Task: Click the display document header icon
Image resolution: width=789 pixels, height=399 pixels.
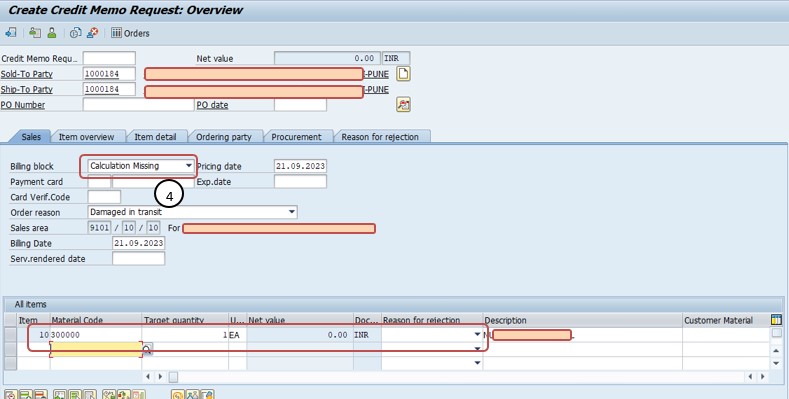Action: [x=35, y=33]
